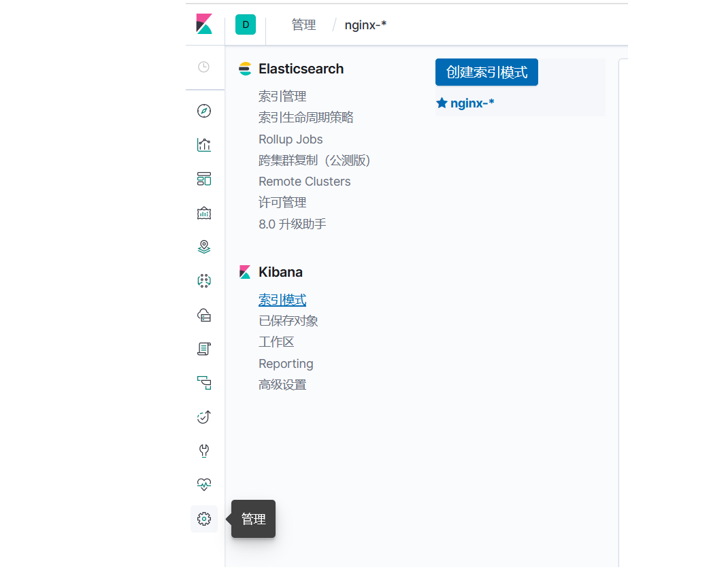
Task: Click the 管理 breadcrumb
Action: tap(303, 24)
